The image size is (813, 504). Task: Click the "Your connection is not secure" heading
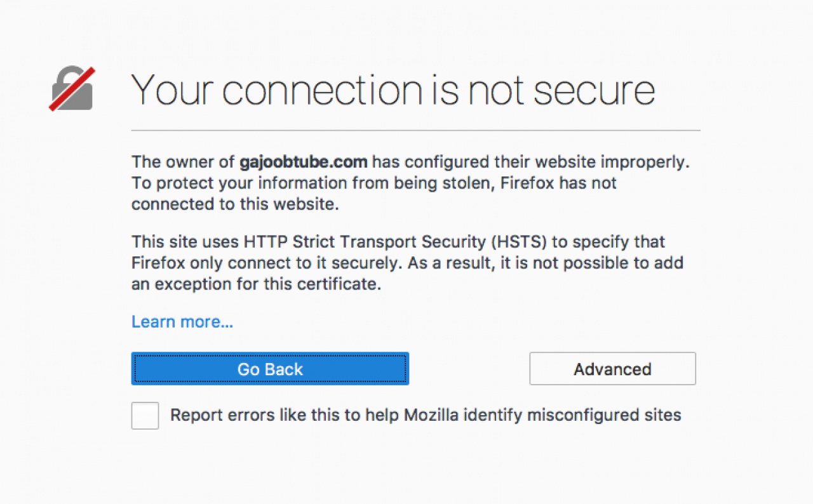click(393, 89)
